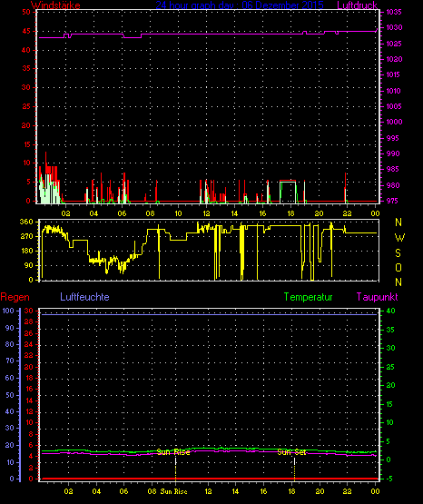Click the Windstärke axis title

[55, 5]
